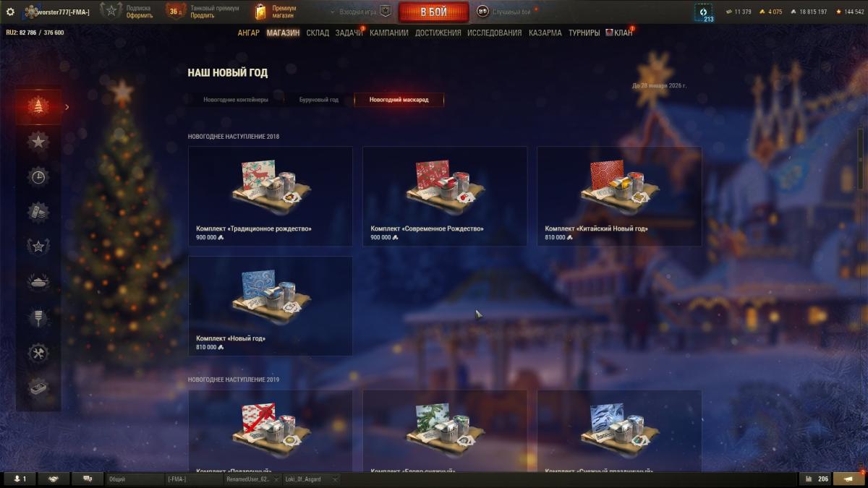The height and width of the screenshot is (488, 868).
Task: Open the tank vehicles sidebar category
Action: (x=38, y=283)
